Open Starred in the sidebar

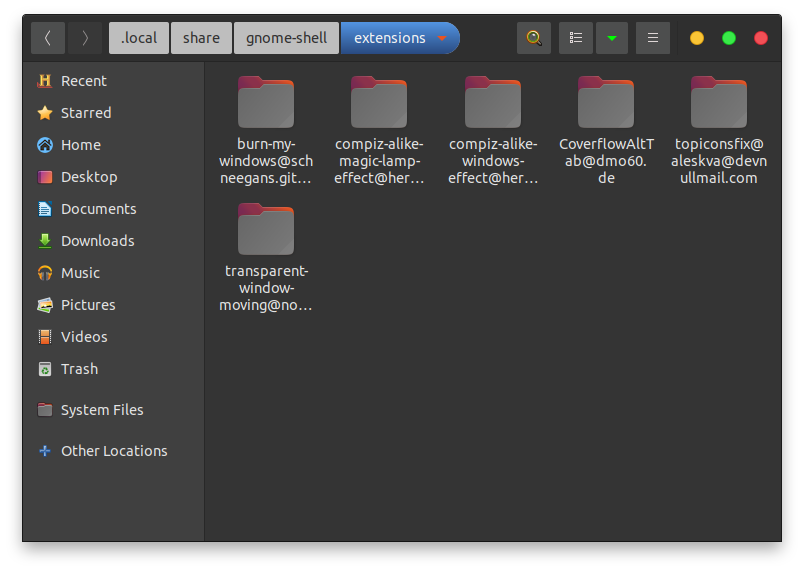click(113, 113)
